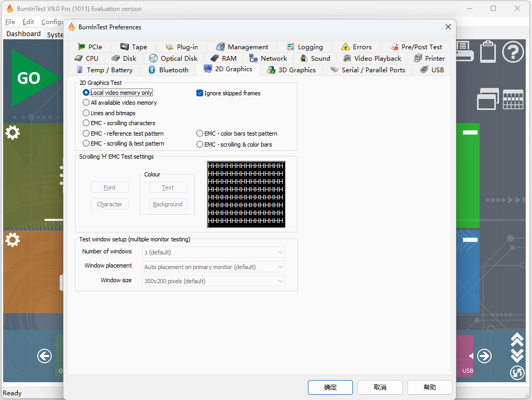The height and width of the screenshot is (400, 532).
Task: Select All available video memory option
Action: click(120, 103)
